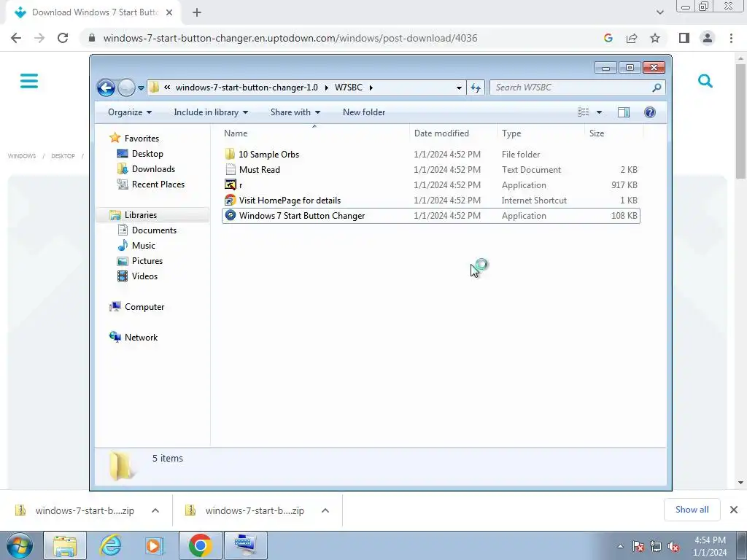Open the Include in library menu
This screenshot has height=560, width=747.
211,112
